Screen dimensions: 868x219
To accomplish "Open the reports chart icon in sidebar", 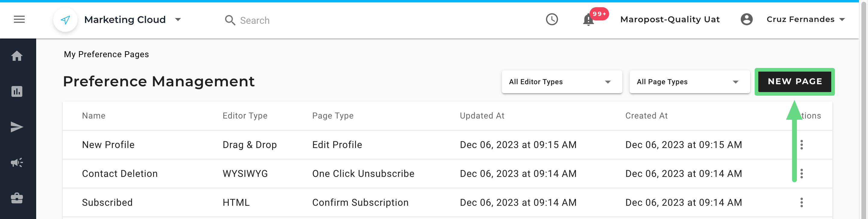I will click(x=17, y=91).
